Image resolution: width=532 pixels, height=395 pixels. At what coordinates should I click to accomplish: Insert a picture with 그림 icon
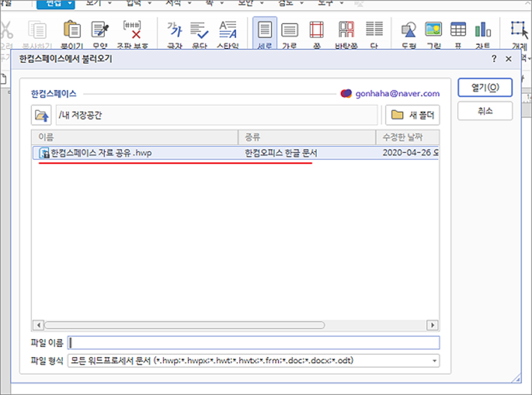pos(434,29)
